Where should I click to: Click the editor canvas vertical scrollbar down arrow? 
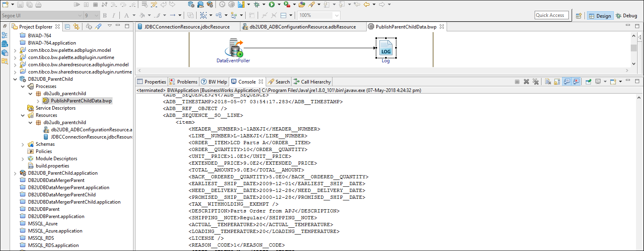pos(634,63)
